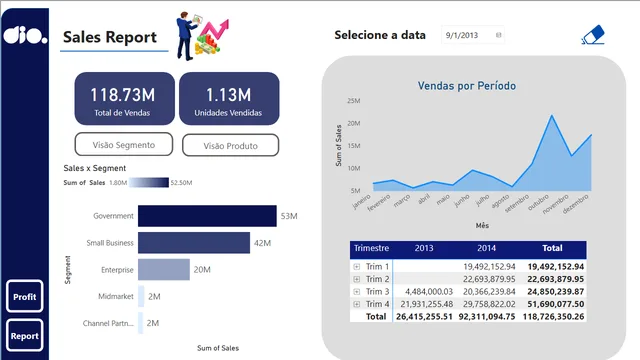Click the Selecione a data label
Viewport: 640px width, 360px height.
380,35
